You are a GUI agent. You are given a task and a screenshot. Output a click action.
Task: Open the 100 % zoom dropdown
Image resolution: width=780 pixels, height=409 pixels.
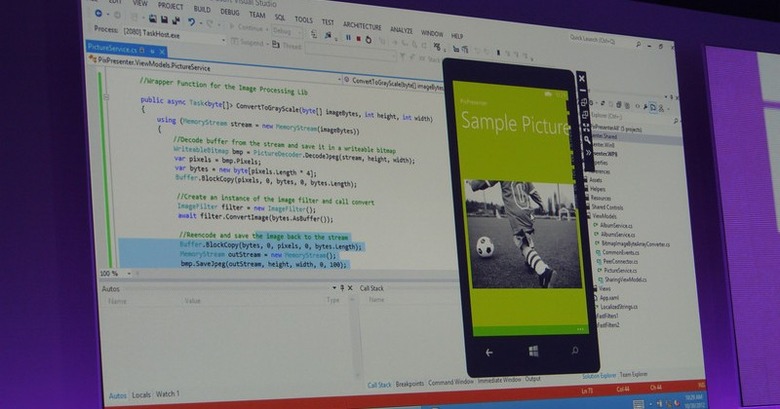point(115,273)
